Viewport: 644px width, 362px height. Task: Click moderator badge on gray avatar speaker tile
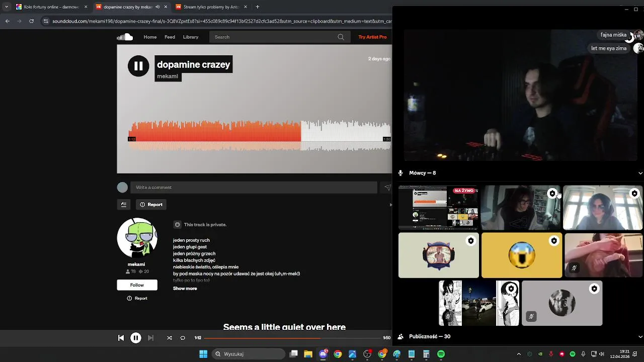point(594,289)
